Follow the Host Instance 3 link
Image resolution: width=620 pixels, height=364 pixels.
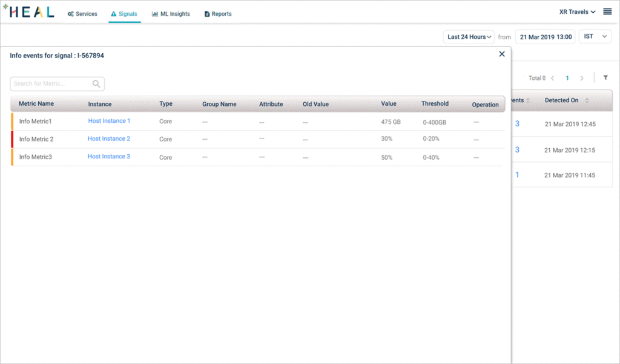click(x=109, y=157)
